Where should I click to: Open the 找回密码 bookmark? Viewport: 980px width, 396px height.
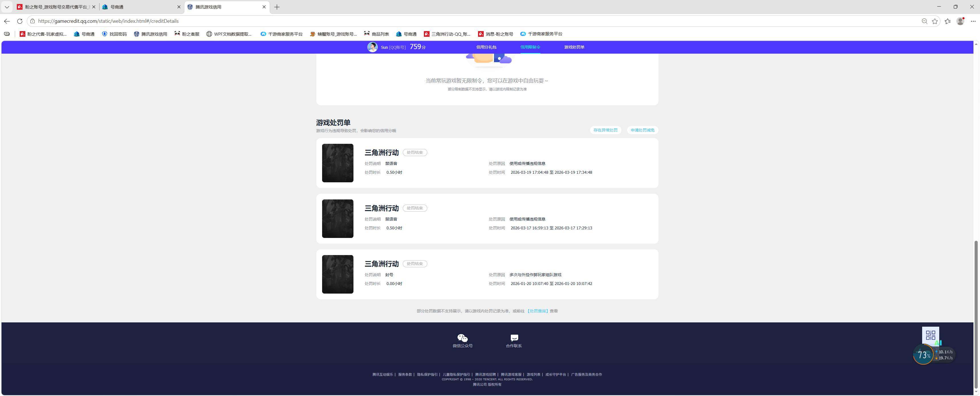[114, 34]
